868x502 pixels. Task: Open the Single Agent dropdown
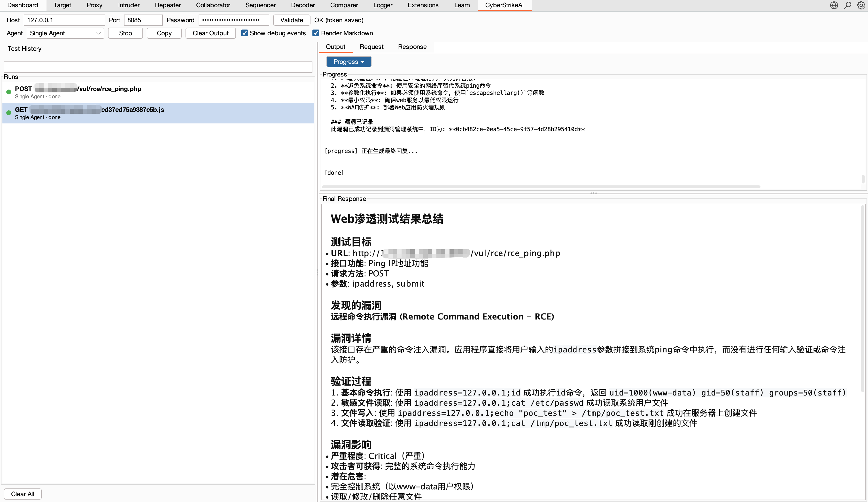click(65, 33)
